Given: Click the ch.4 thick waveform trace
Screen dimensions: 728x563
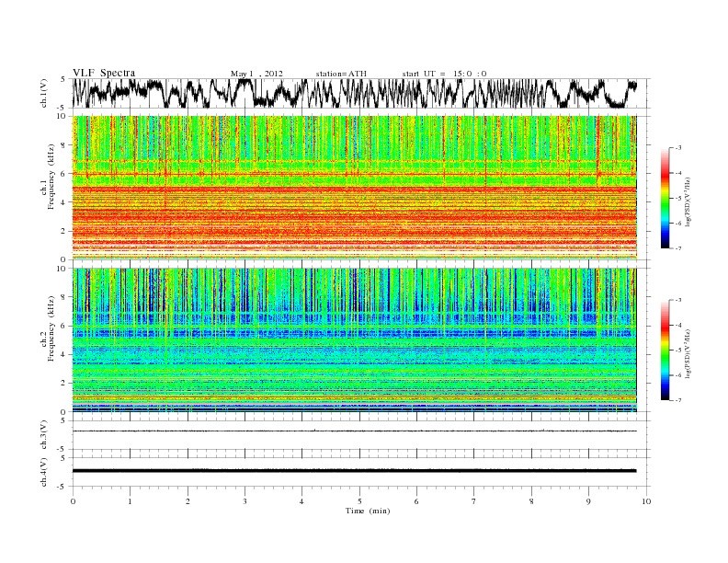Looking at the screenshot, I should [355, 471].
